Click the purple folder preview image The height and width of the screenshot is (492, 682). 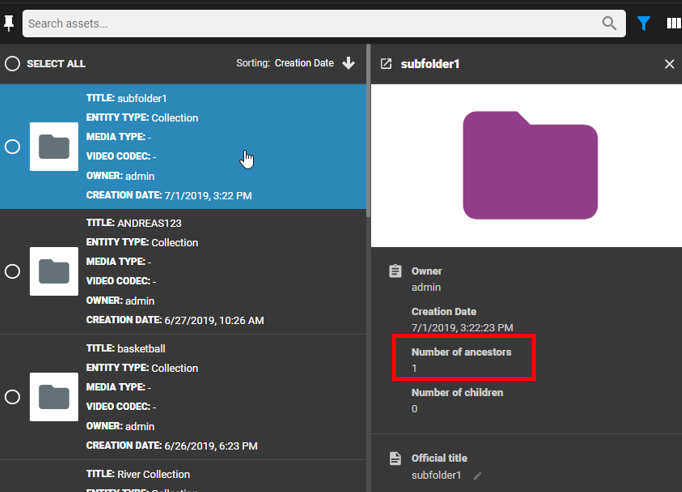pos(530,165)
